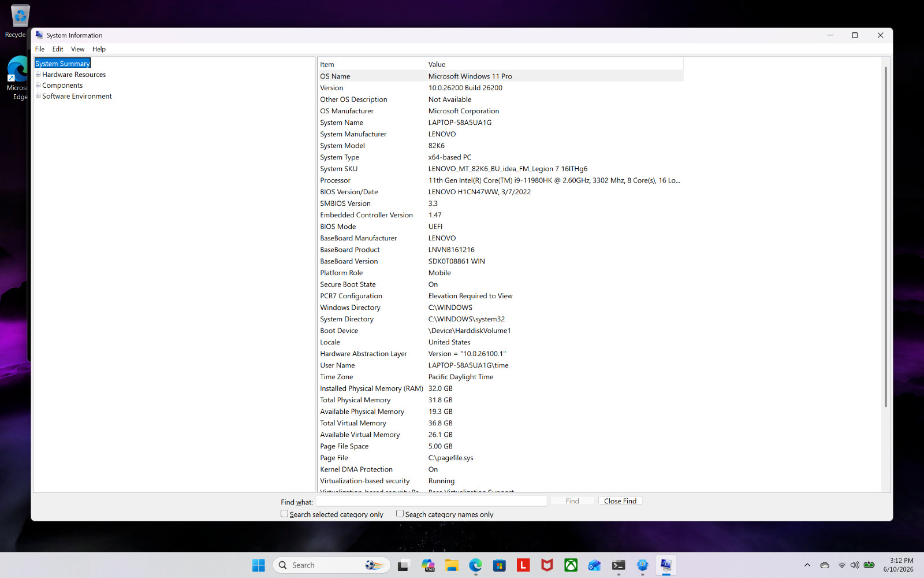Select the 'Available Physical Memory' row

pyautogui.click(x=500, y=412)
